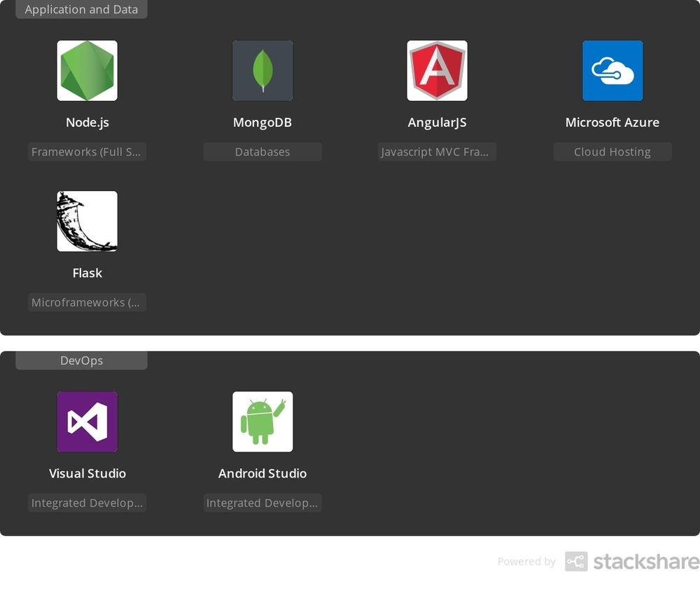Click the Node.js hexagon logo

[87, 70]
